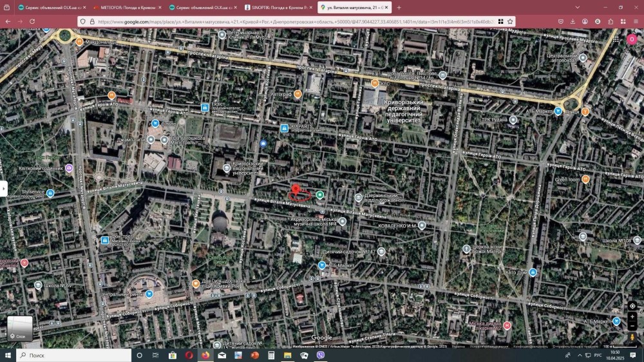Zoom in on the map with plus
Viewport: 644px width, 362px height.
(x=632, y=317)
